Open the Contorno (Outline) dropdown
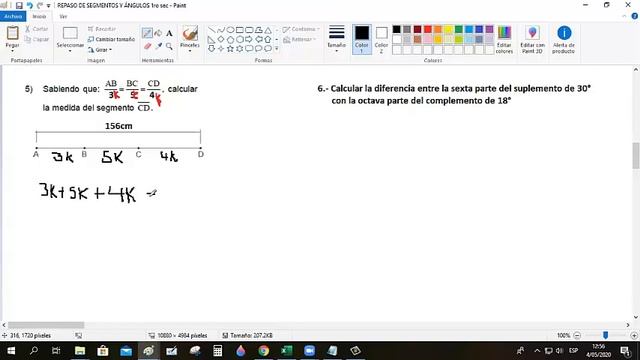This screenshot has height=360, width=640. (x=301, y=29)
